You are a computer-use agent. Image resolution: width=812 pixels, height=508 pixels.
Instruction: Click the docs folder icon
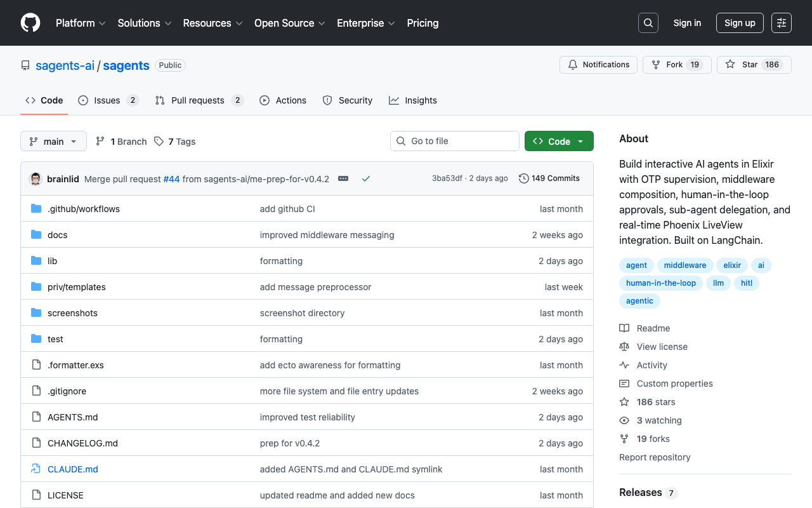tap(36, 234)
